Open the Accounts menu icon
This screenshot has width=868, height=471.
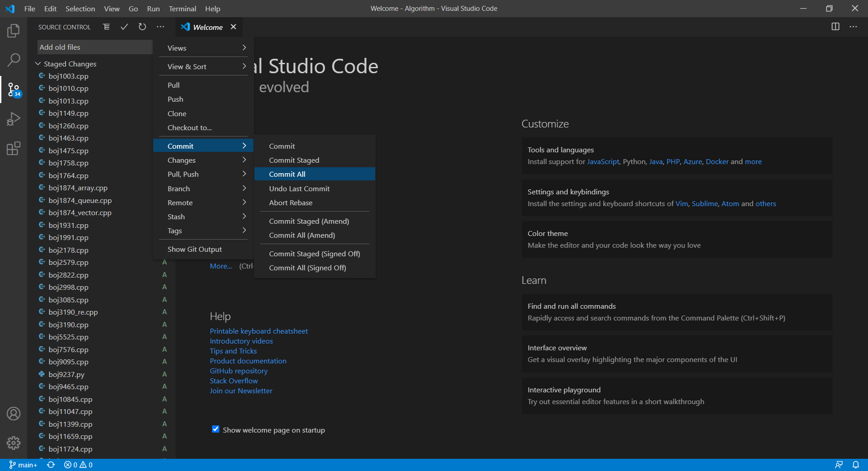14,414
